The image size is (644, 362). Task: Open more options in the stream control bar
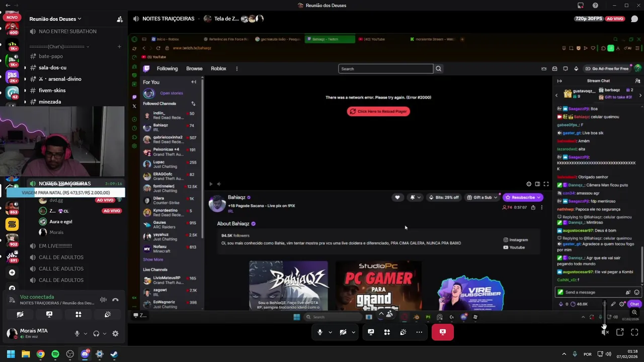419,332
